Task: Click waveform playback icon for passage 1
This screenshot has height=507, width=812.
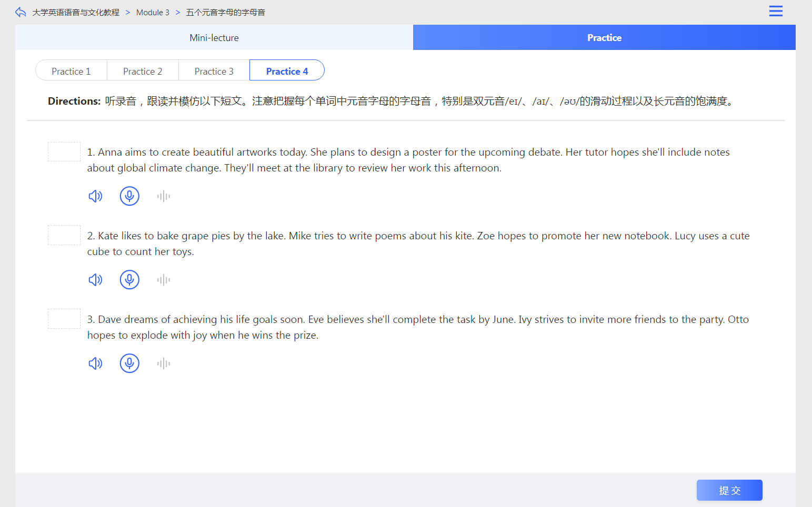Action: (164, 196)
